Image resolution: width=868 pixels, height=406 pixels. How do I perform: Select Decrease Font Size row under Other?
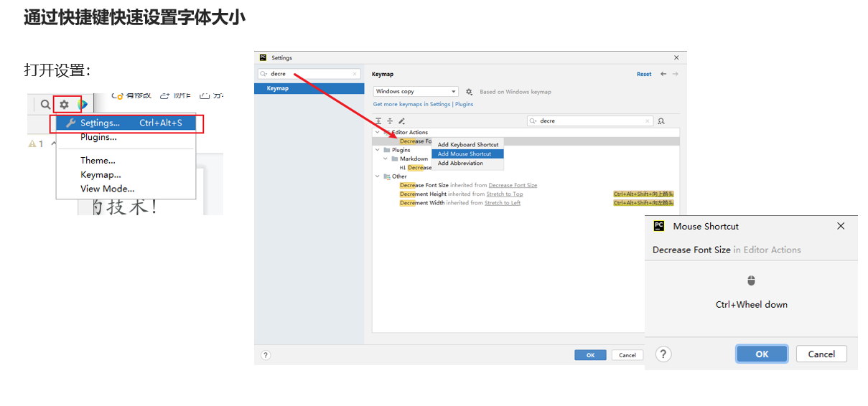tap(526, 185)
